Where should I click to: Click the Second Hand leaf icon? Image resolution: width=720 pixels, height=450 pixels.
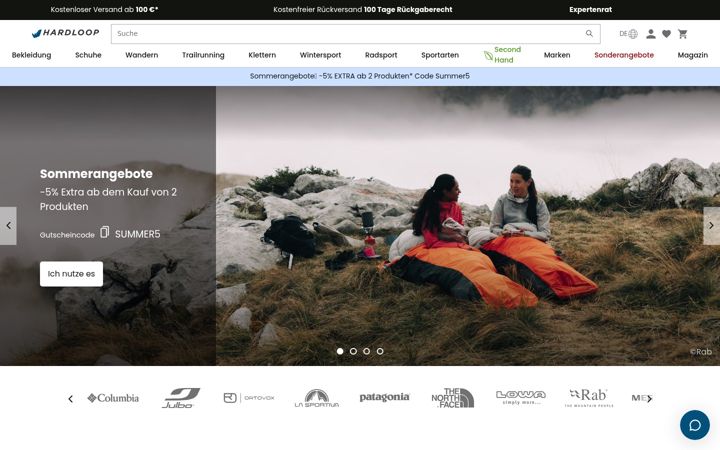pos(488,56)
